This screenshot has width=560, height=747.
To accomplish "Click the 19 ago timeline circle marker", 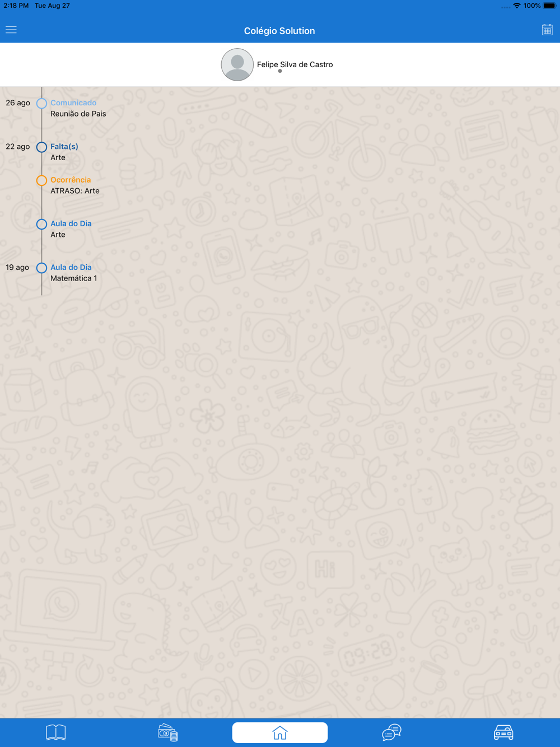I will (x=41, y=268).
